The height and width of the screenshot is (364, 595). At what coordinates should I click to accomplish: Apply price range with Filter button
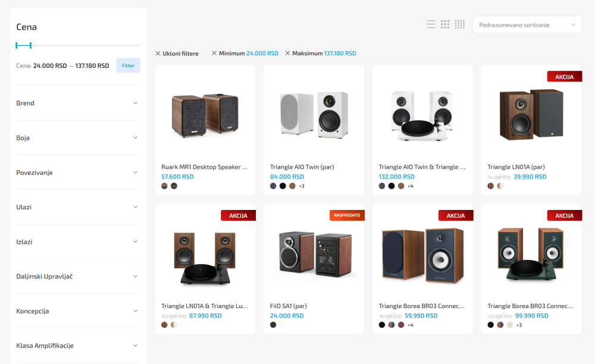129,65
